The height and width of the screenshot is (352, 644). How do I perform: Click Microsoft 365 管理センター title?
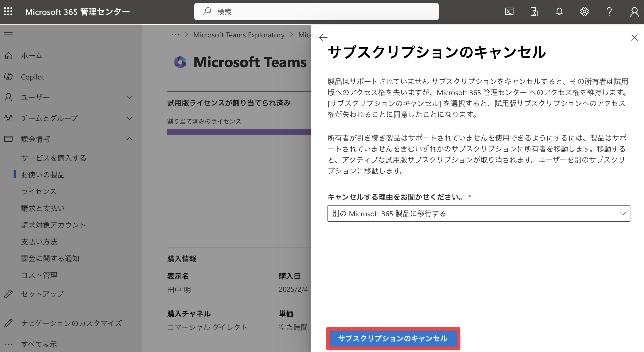point(78,12)
